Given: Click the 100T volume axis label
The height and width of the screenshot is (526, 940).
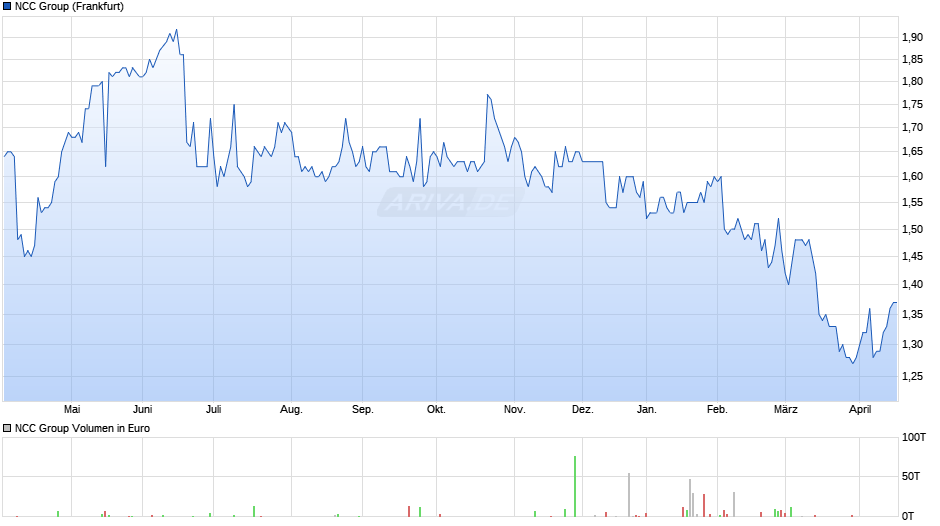Looking at the screenshot, I should (x=914, y=437).
